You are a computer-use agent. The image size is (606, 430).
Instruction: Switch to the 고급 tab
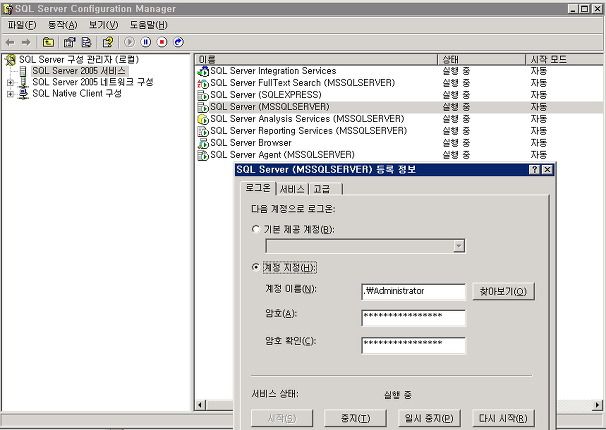(x=325, y=189)
